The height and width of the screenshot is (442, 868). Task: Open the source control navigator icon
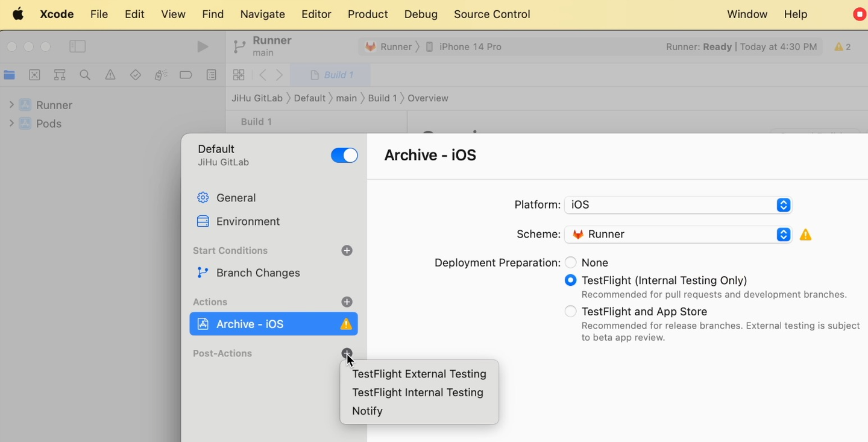34,75
